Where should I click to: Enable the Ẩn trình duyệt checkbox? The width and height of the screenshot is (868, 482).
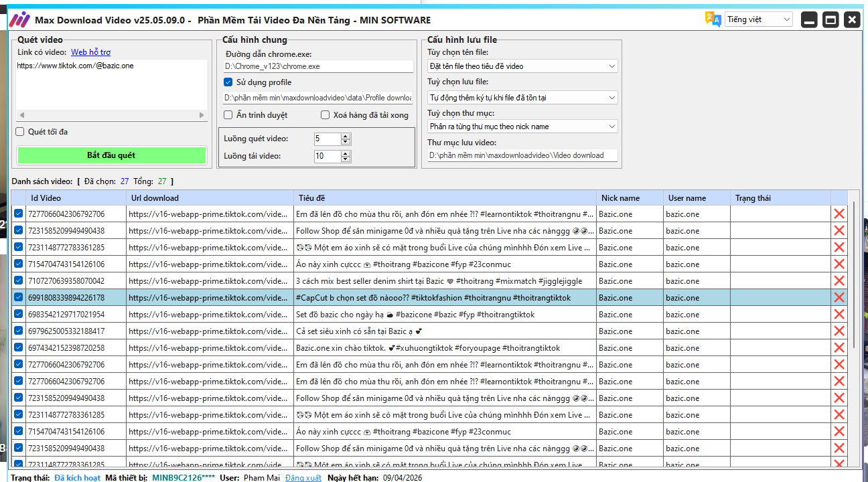pyautogui.click(x=228, y=115)
